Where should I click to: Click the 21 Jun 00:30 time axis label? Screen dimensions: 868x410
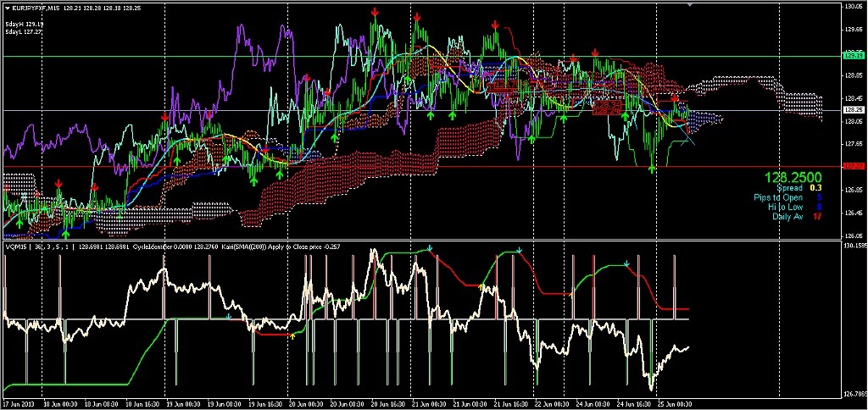428,403
